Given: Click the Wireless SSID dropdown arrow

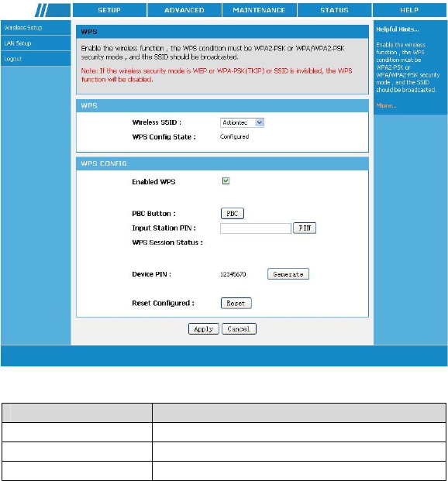Looking at the screenshot, I should click(x=260, y=122).
